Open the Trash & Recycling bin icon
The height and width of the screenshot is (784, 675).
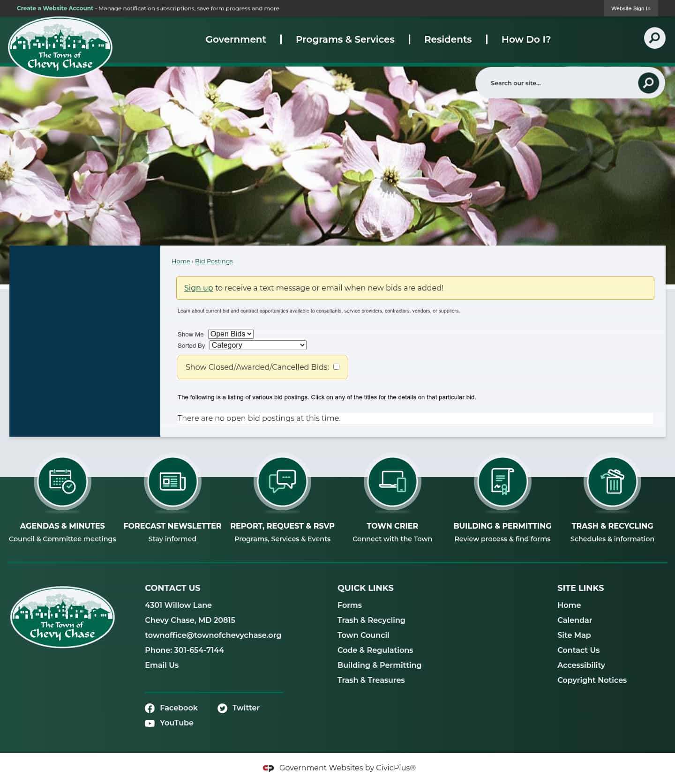pos(612,481)
